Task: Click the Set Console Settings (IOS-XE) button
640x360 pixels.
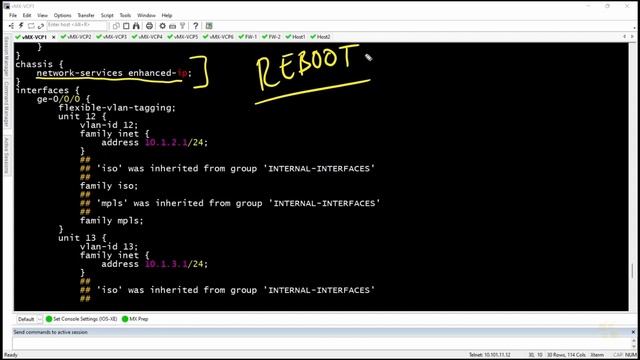Action: (x=82, y=319)
